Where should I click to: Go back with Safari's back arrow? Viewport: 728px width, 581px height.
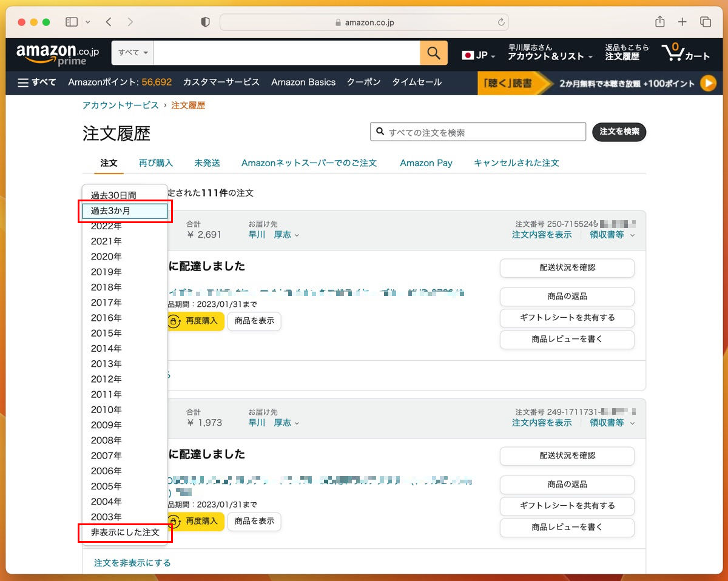pos(109,22)
